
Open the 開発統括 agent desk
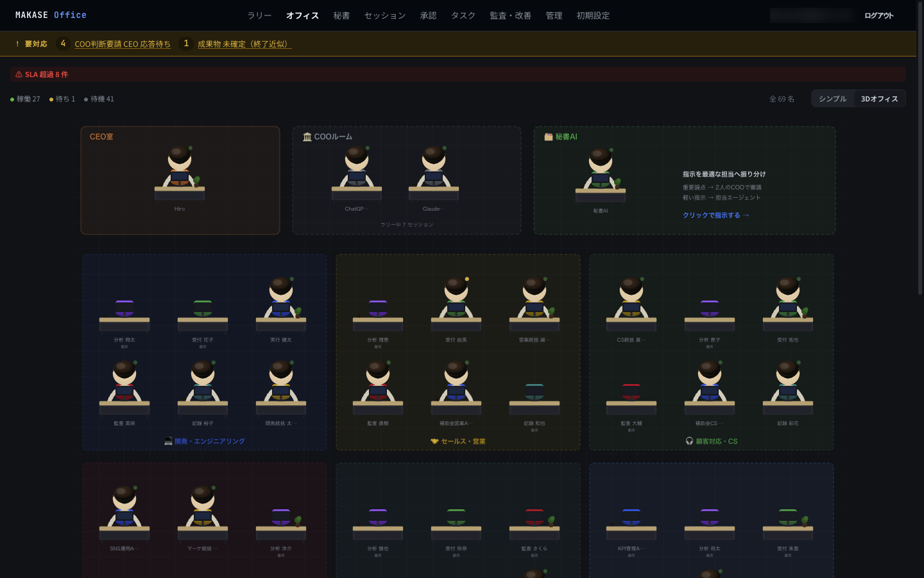click(x=281, y=393)
